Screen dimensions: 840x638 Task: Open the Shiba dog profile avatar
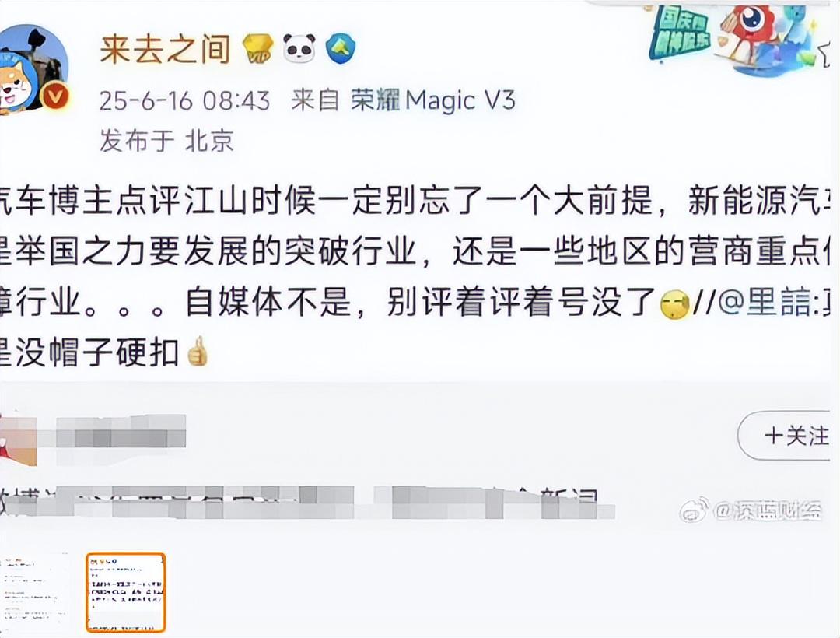point(32,68)
